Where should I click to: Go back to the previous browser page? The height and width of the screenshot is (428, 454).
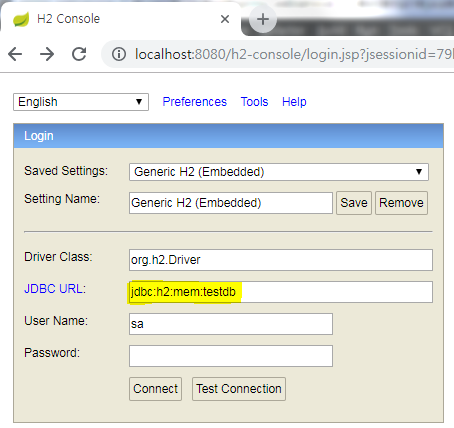coord(15,54)
